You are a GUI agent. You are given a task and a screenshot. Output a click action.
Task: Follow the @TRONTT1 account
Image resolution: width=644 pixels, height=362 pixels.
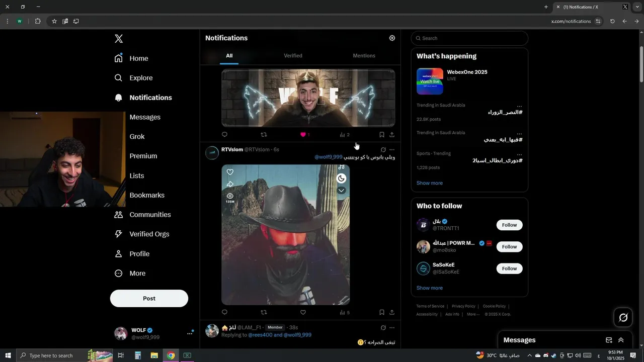click(x=509, y=225)
